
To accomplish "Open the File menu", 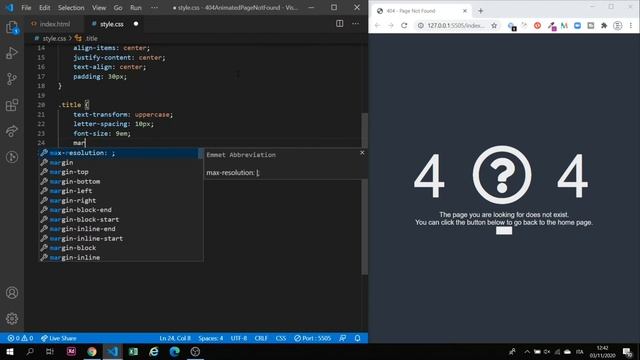I will click(26, 8).
